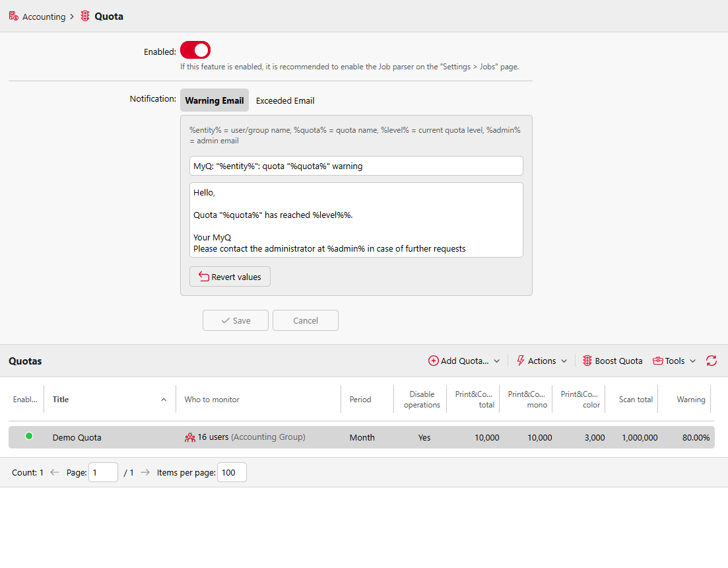Screen dimensions: 728x568
Task: Go to previous page arrow
Action: click(55, 472)
